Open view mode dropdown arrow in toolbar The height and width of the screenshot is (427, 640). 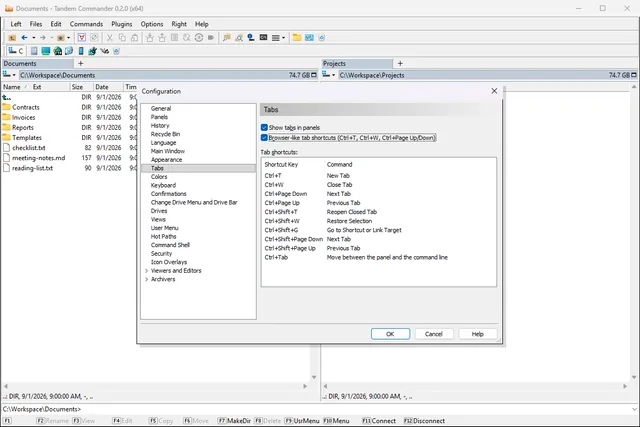coord(283,38)
